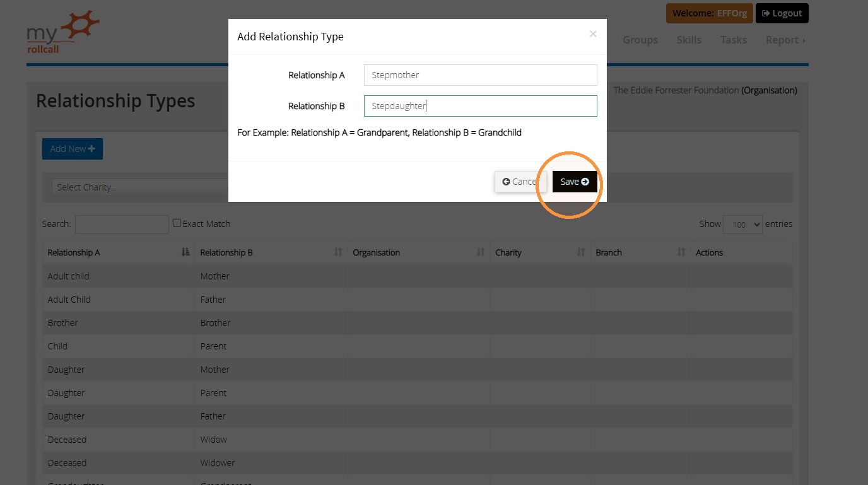Open the Welcome EFFOrg account button
Viewport: 868px width, 485px height.
click(x=710, y=13)
